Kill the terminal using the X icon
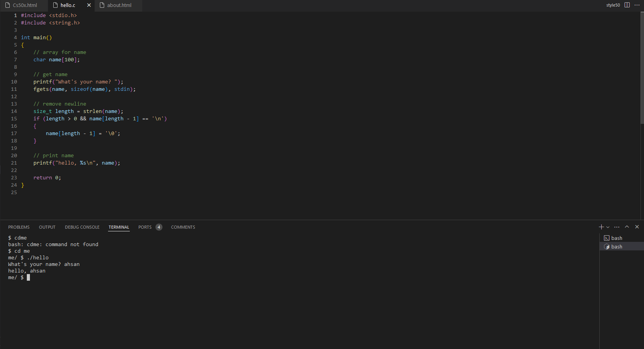Viewport: 644px width, 349px height. (x=637, y=227)
